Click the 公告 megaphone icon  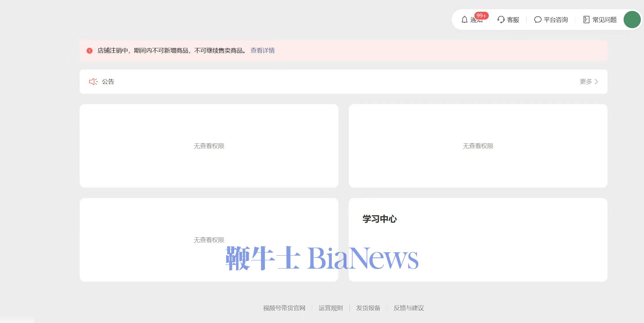point(93,82)
